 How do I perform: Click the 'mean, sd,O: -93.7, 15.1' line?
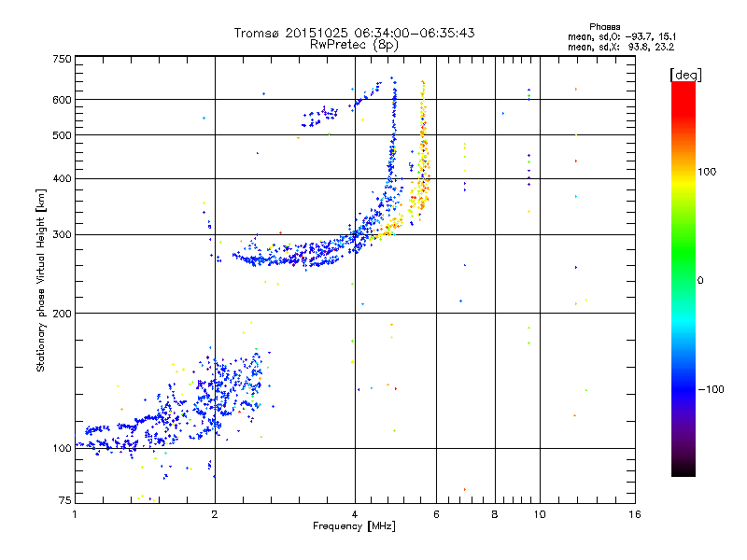point(622,36)
